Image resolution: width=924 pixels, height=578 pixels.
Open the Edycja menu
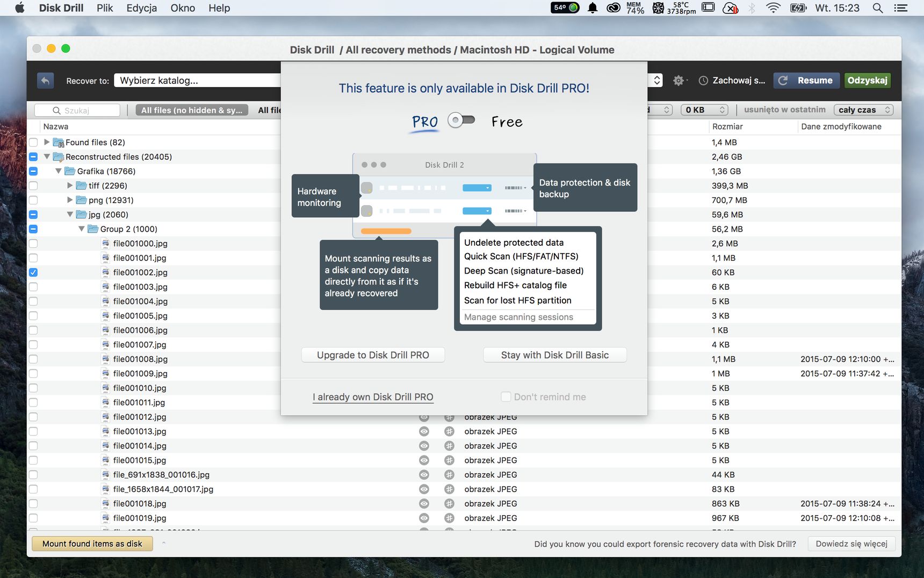click(142, 8)
